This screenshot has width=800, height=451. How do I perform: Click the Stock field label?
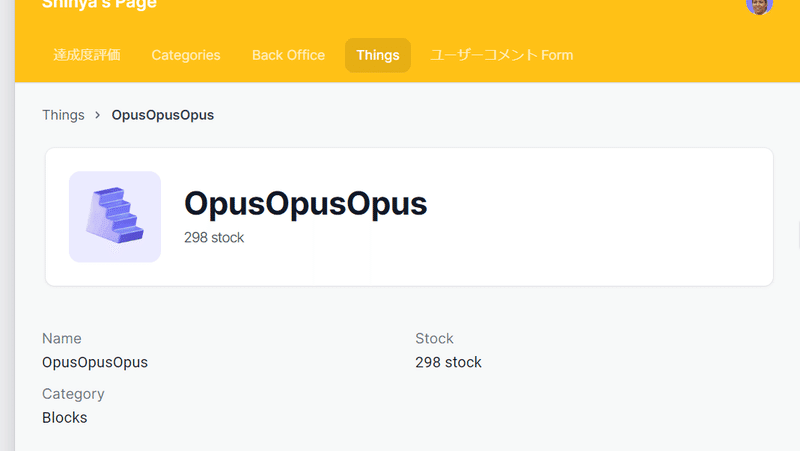434,339
